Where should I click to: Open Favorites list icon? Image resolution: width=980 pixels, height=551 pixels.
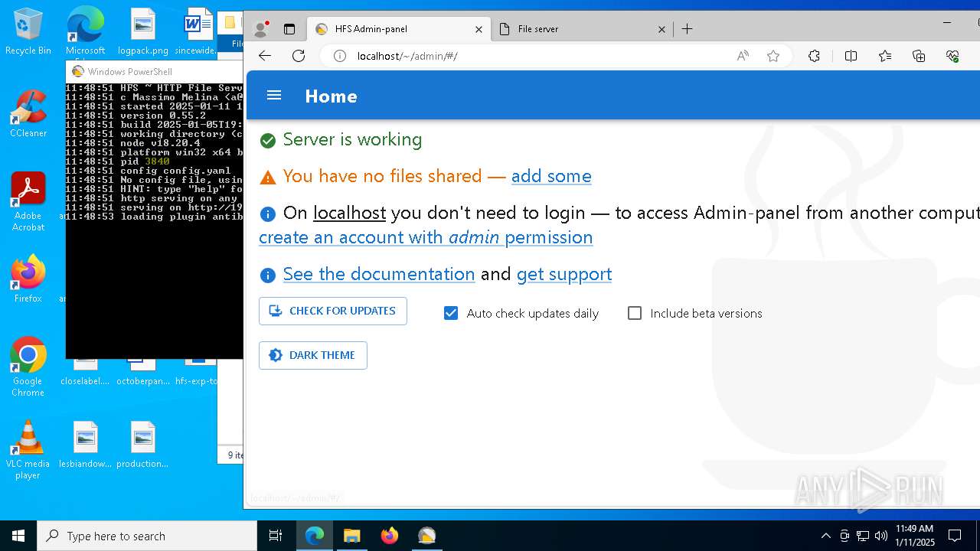point(885,56)
